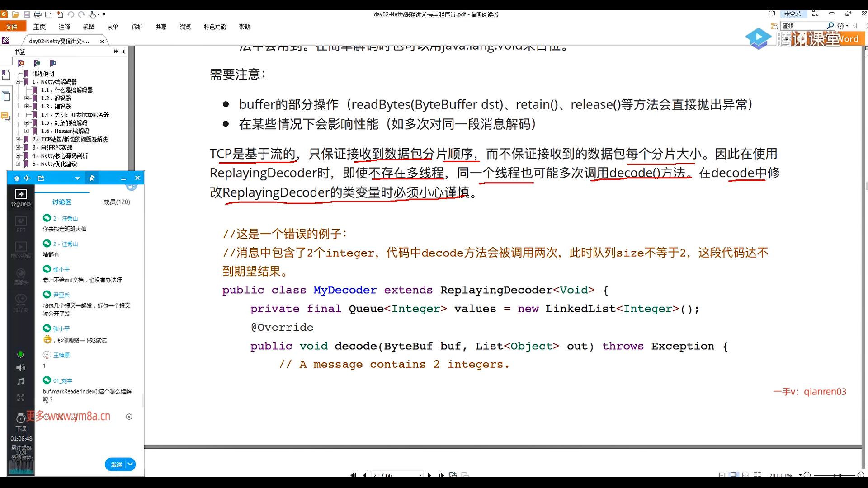868x488 pixels.
Task: Expand bookmark 2、TCP粘包/拆包的问题及解决
Action: (x=18, y=139)
